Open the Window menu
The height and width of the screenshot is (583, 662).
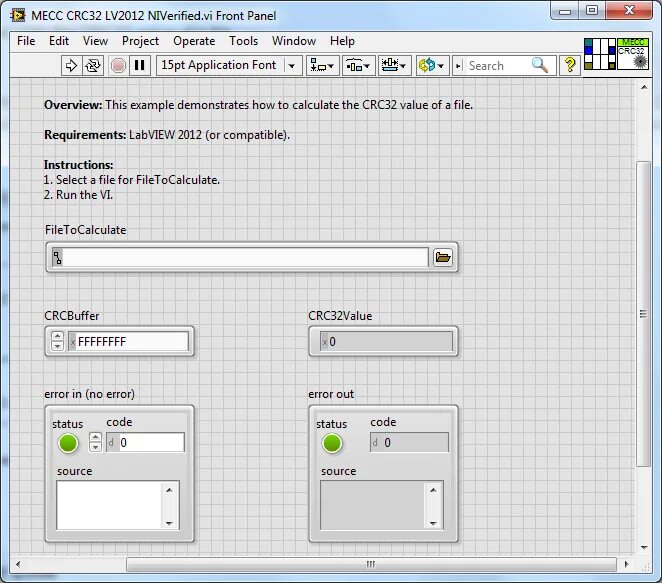tap(294, 41)
